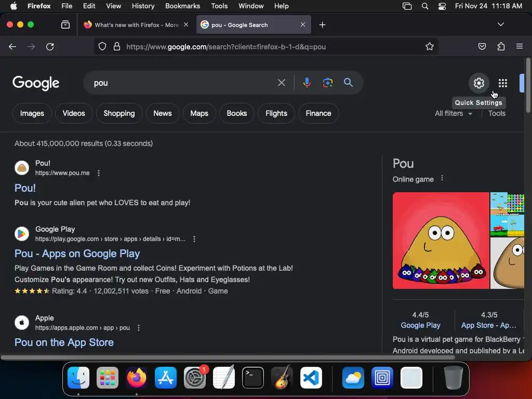Viewport: 532px width, 399px height.
Task: Open options beside Online game label
Action: 442,178
